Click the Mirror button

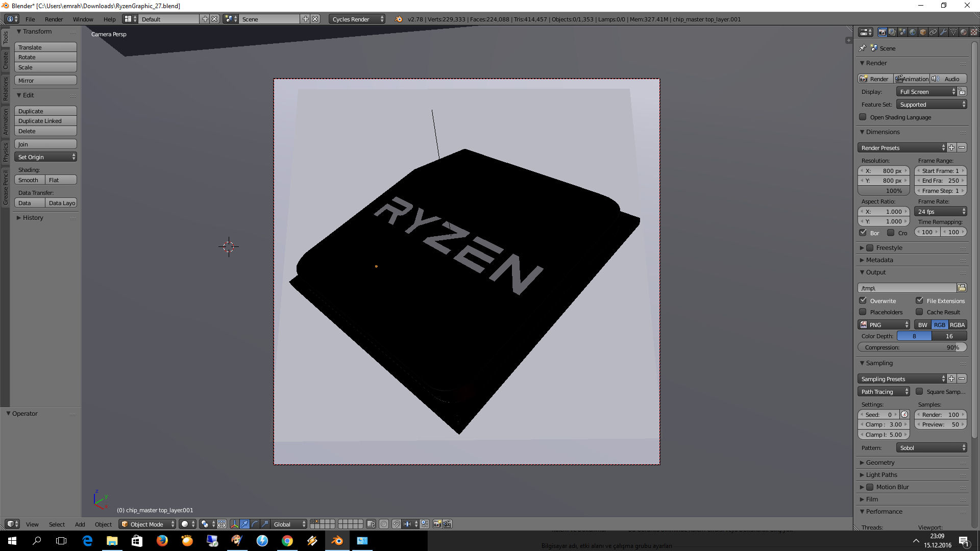click(x=45, y=80)
